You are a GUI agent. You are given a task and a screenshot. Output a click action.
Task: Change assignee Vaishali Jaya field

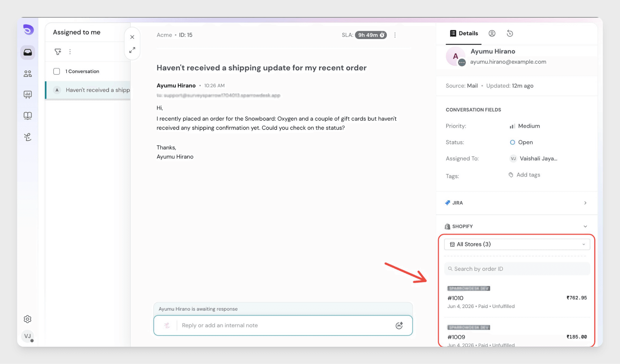tap(533, 159)
